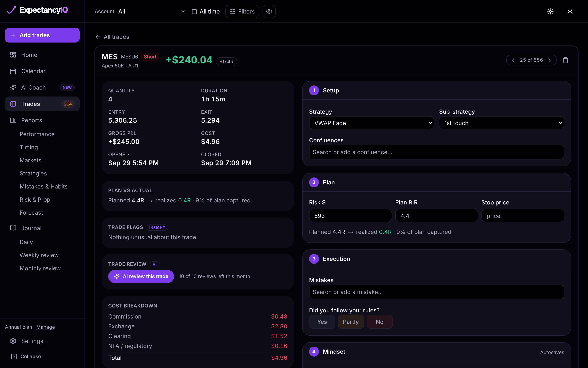
Task: Click the Mistakes search field
Action: (436, 292)
